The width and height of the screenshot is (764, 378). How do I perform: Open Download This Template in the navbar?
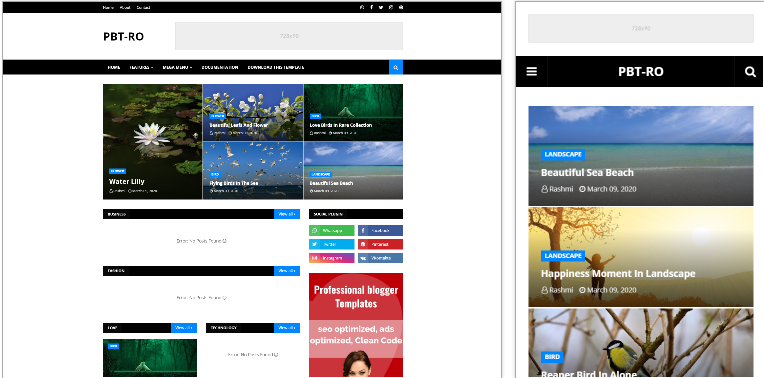276,67
